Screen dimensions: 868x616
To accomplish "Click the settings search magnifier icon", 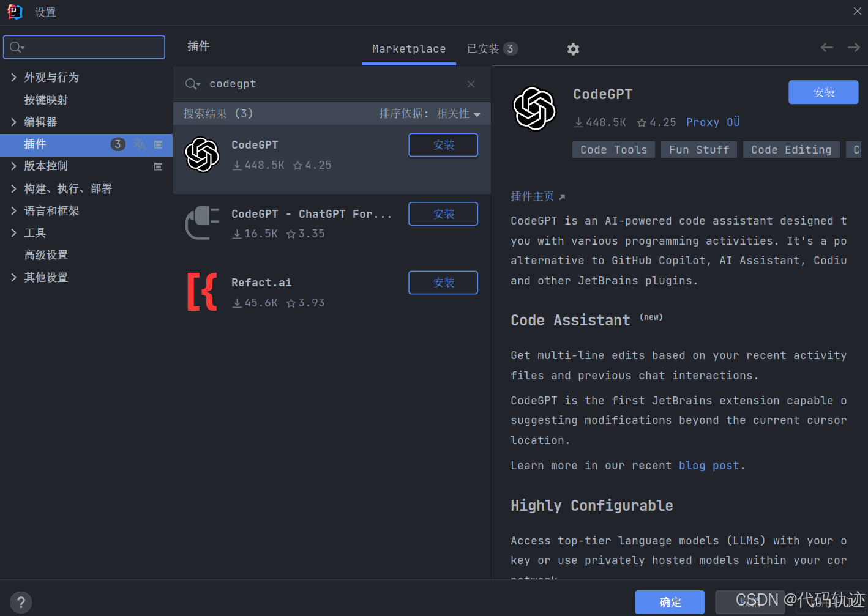I will point(15,47).
